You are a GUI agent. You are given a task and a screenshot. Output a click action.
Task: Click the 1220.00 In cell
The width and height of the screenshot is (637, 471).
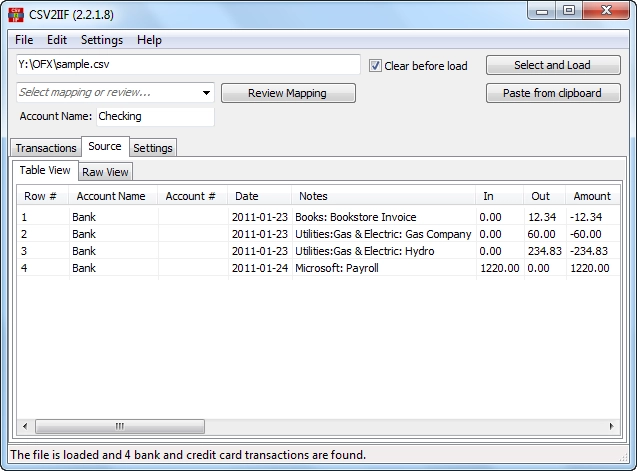tap(500, 268)
